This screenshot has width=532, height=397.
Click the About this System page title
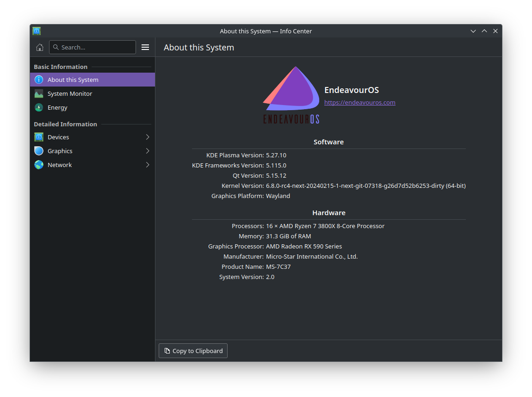(x=199, y=48)
